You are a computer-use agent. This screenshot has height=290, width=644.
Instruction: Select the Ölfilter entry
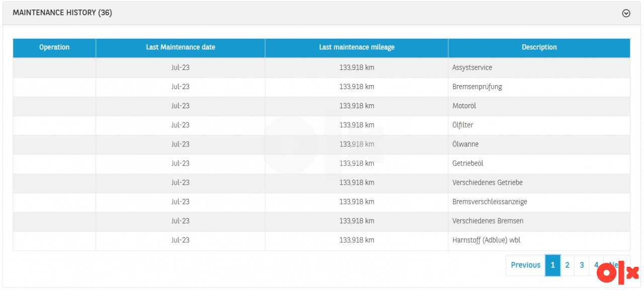pos(462,125)
